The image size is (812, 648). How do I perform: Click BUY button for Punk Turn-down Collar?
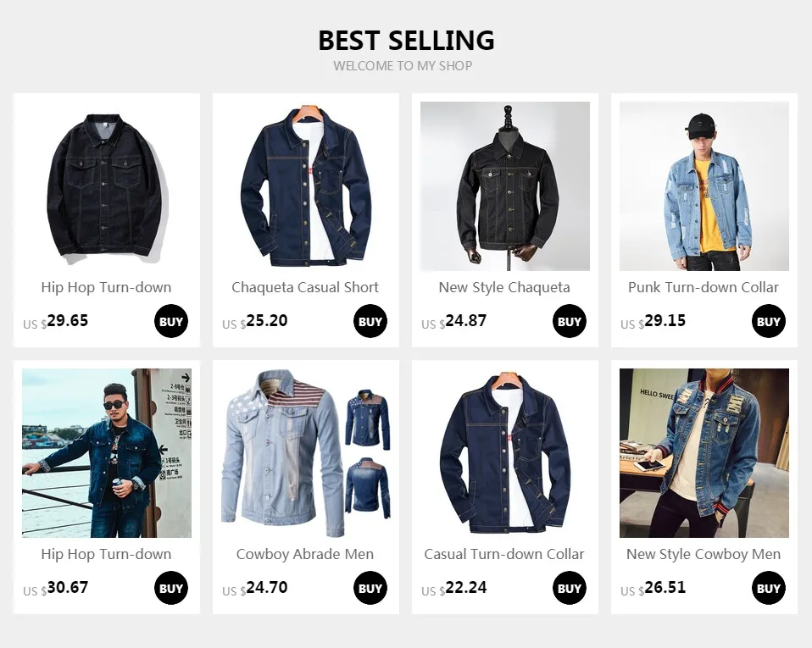pyautogui.click(x=769, y=321)
